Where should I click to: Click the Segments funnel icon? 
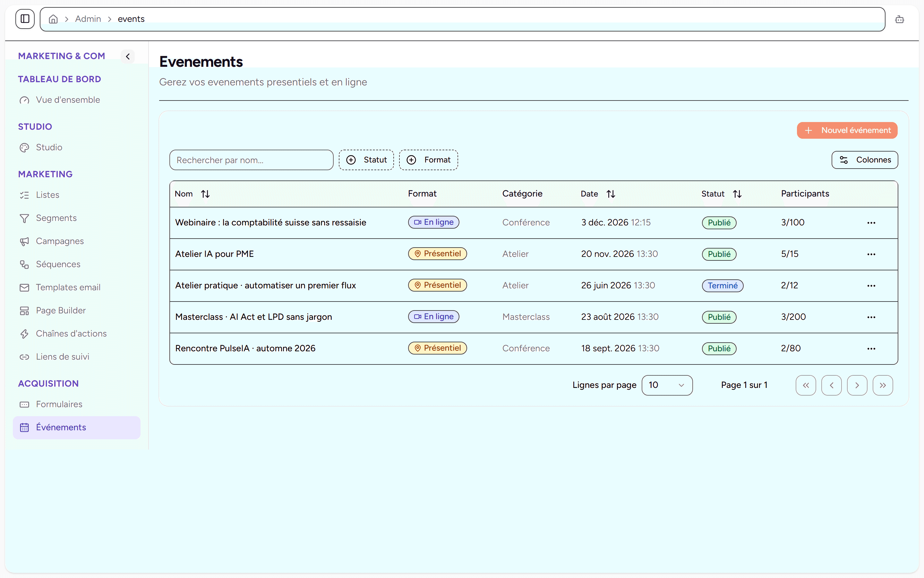[x=24, y=218]
